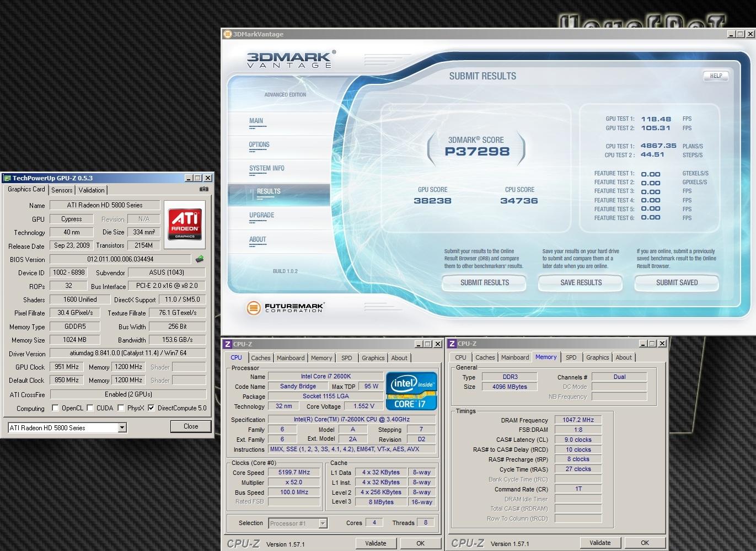
Task: Open the Mainboard tab in right CPU-Z window
Action: pos(515,357)
